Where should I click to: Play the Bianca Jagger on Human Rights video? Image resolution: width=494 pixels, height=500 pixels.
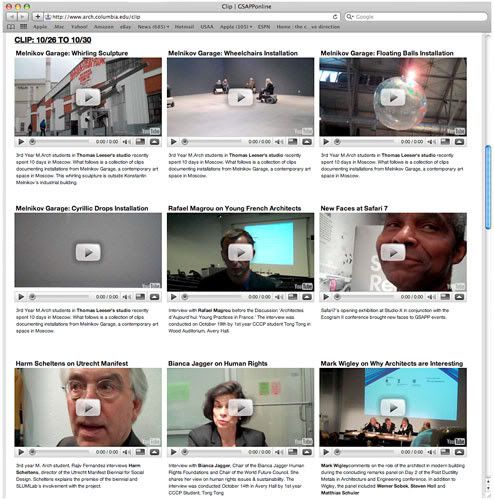[240, 408]
